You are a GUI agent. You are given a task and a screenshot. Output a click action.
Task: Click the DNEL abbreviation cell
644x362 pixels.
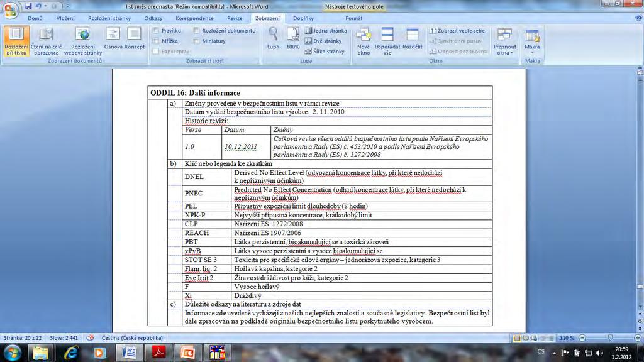click(x=206, y=177)
